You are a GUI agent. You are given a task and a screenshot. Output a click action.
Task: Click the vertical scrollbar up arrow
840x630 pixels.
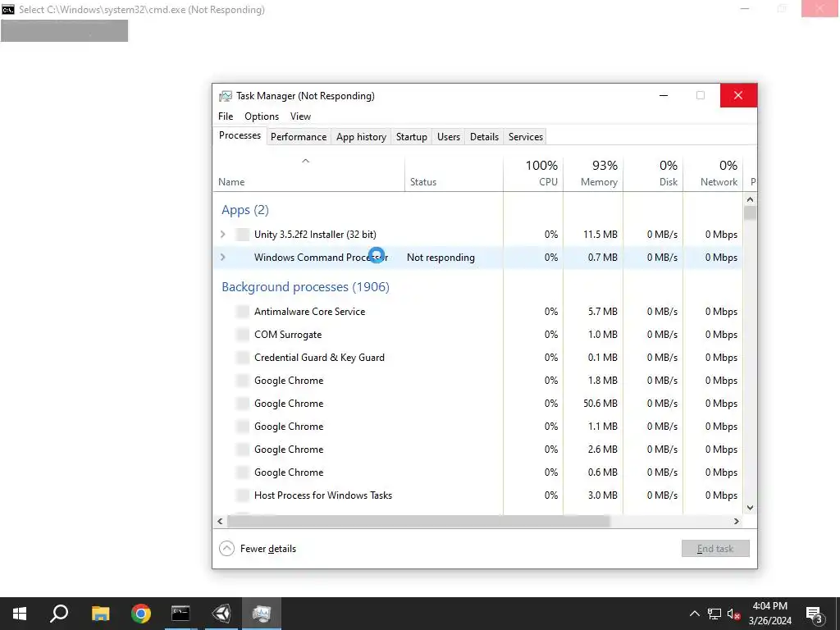coord(750,200)
